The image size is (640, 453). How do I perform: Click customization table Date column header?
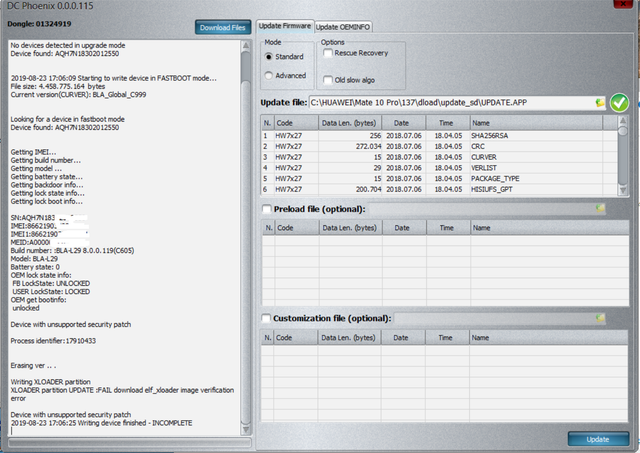tap(403, 338)
